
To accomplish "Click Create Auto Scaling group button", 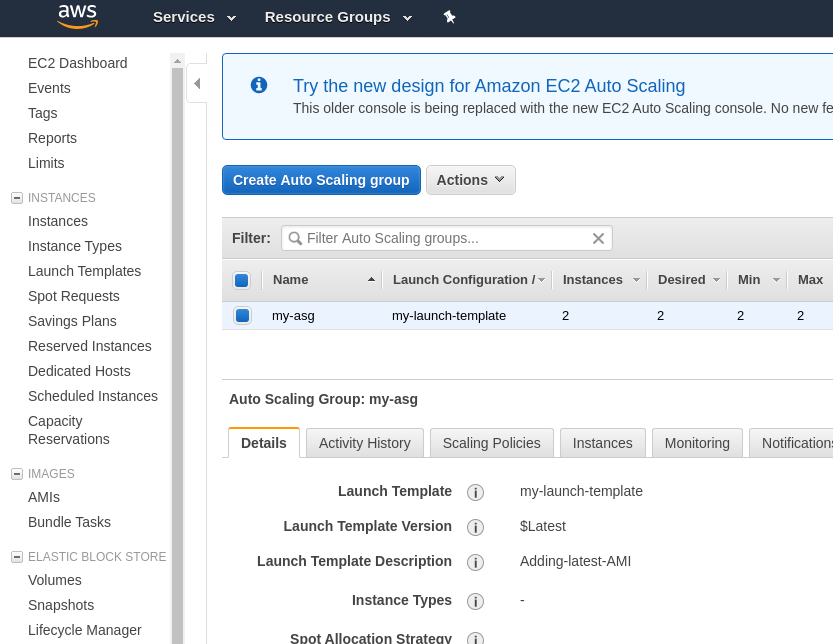I will pos(321,180).
